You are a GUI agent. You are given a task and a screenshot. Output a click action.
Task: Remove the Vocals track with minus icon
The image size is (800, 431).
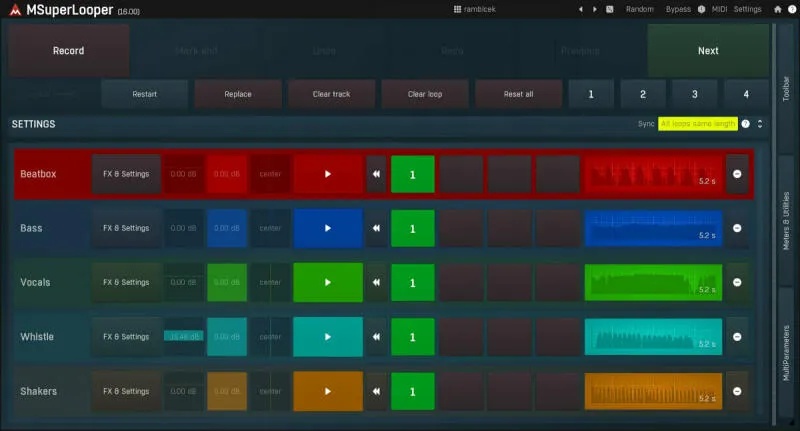click(737, 282)
